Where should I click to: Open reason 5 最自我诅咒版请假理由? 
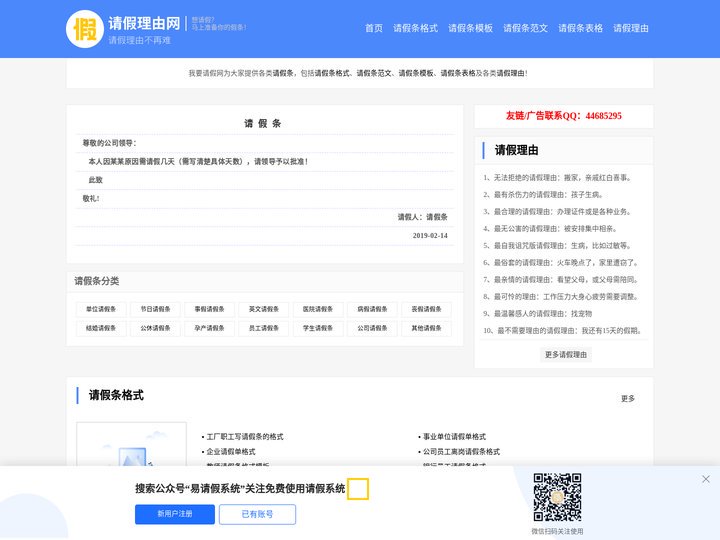click(x=558, y=246)
